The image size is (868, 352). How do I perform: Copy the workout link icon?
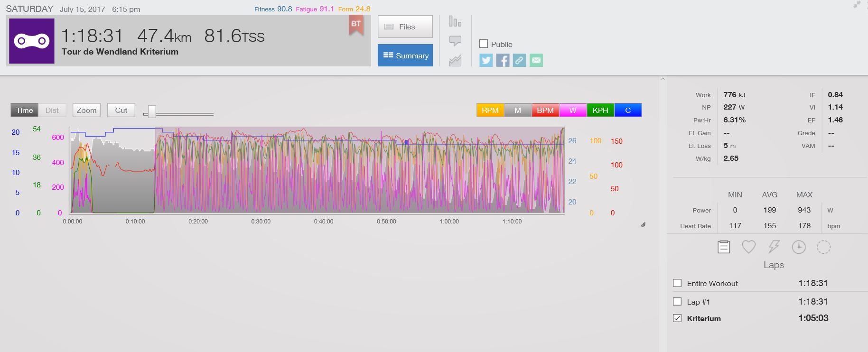click(x=519, y=60)
